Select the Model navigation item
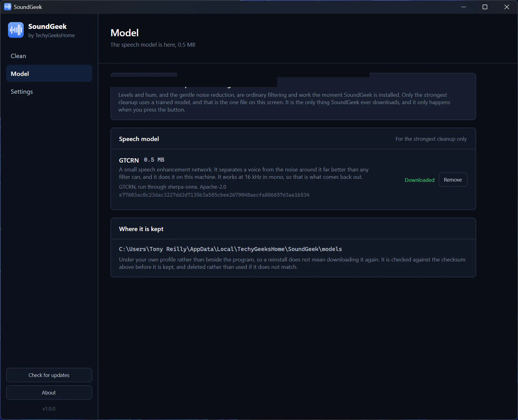 pyautogui.click(x=49, y=74)
